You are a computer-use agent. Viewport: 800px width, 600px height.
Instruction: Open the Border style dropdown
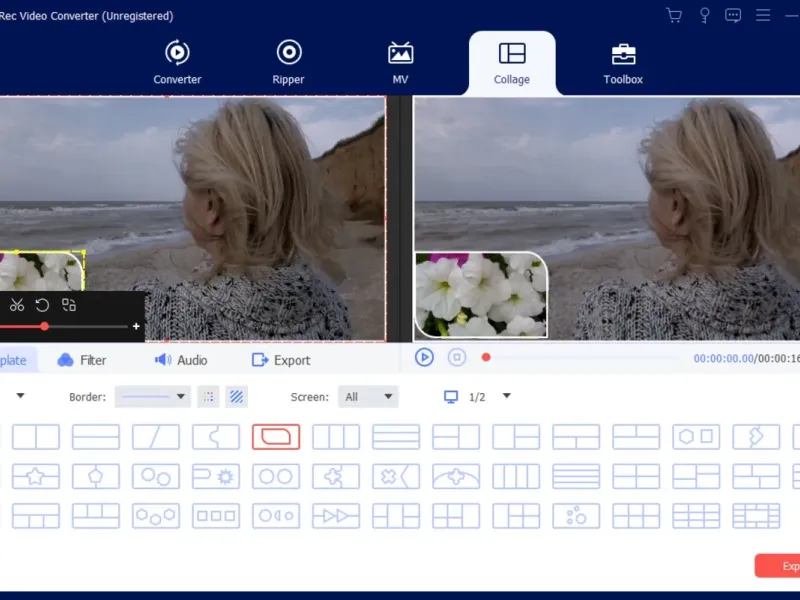152,397
